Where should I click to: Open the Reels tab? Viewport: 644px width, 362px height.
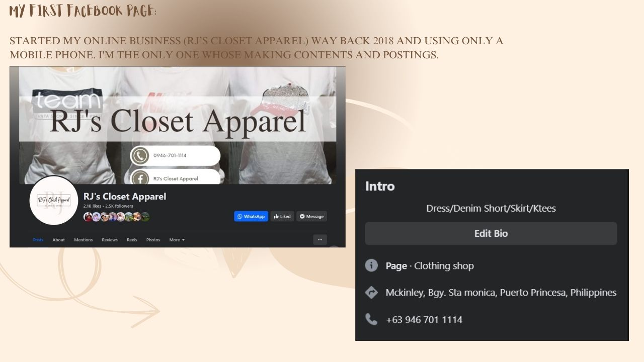[132, 240]
